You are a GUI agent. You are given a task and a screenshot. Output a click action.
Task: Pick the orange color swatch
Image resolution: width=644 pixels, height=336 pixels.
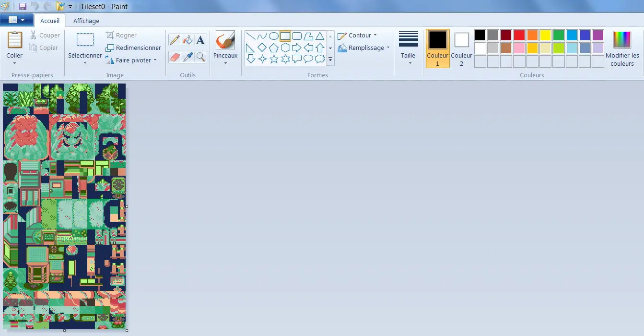click(x=532, y=35)
